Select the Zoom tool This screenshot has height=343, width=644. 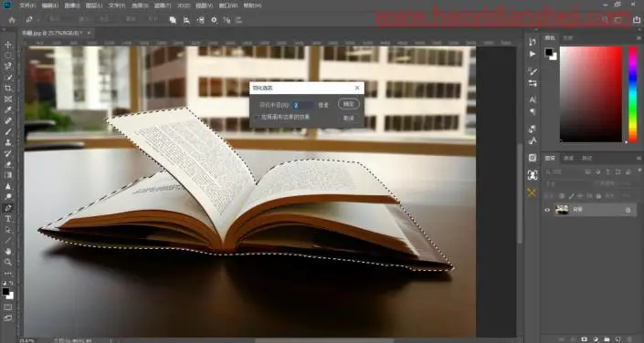pyautogui.click(x=8, y=262)
